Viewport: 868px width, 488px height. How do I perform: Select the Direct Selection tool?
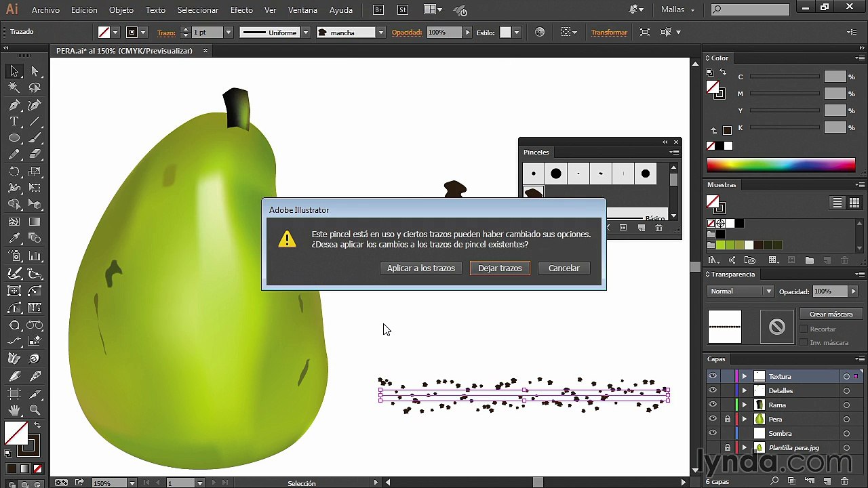[35, 71]
